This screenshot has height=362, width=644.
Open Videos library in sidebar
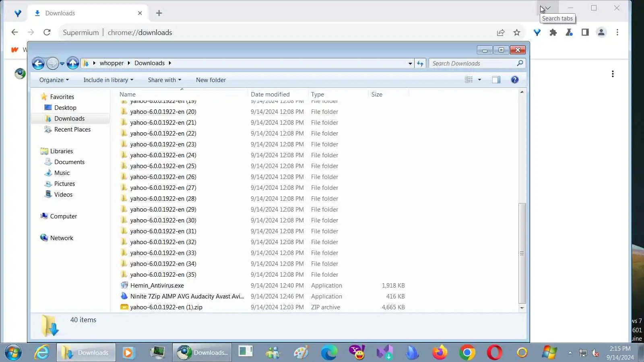[x=63, y=194]
